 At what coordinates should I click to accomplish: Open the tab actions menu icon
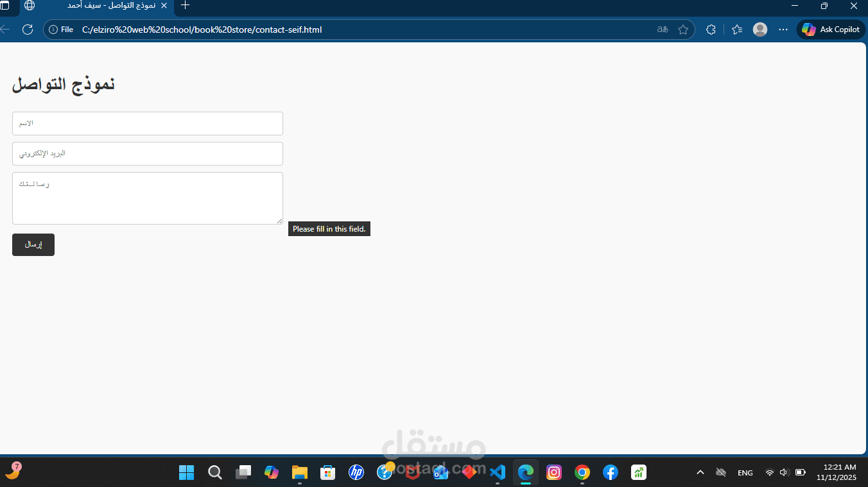click(x=4, y=6)
